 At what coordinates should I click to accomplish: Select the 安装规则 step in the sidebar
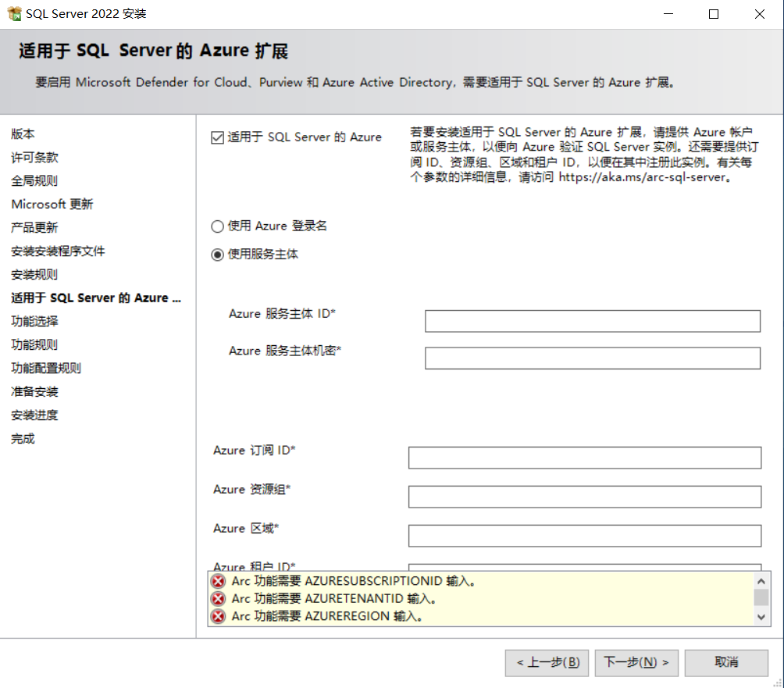coord(34,275)
